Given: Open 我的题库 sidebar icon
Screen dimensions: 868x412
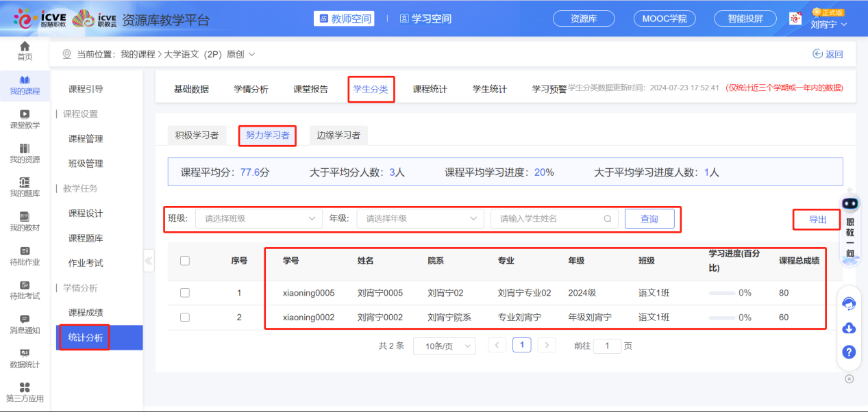Looking at the screenshot, I should click(25, 183).
